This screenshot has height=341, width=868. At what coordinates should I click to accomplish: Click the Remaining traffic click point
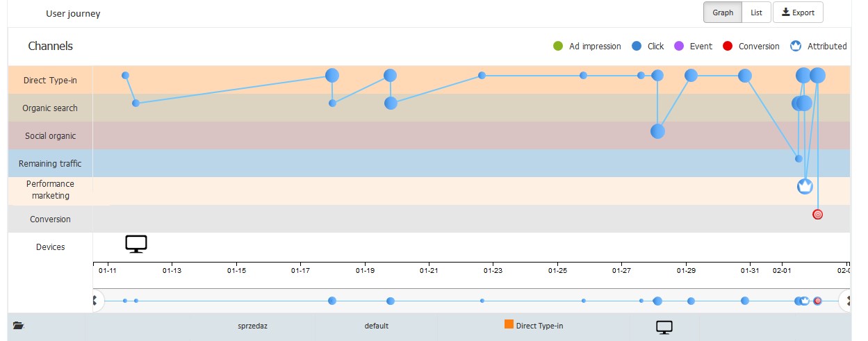799,159
